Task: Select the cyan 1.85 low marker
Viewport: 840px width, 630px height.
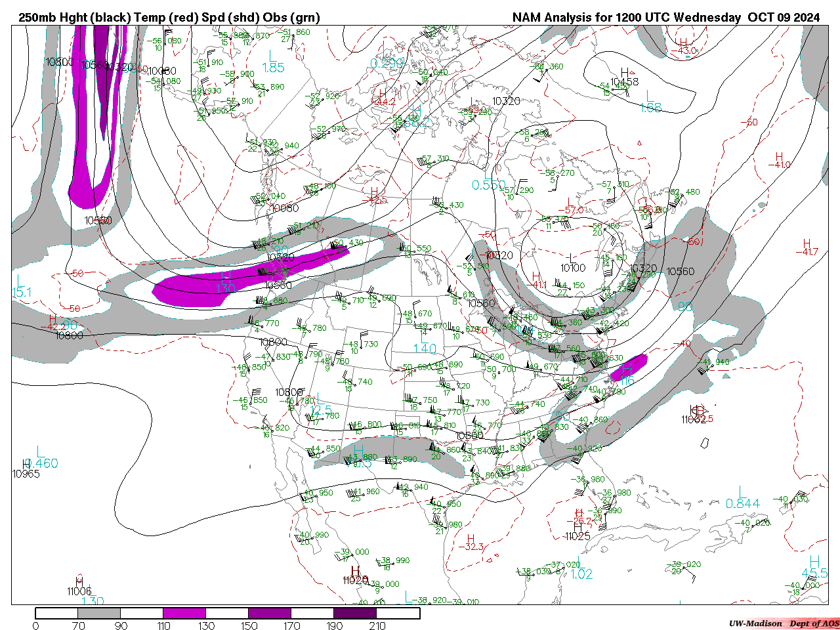Action: (273, 68)
